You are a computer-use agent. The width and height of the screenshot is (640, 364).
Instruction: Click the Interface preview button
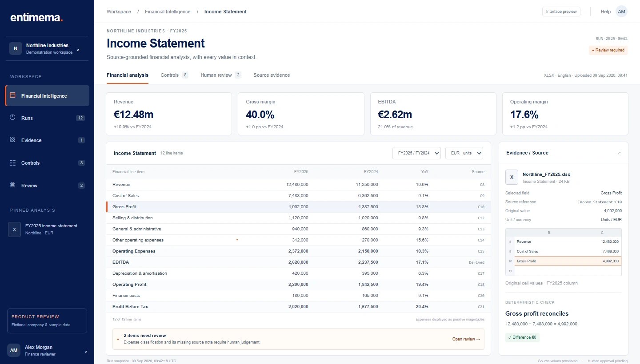point(561,12)
